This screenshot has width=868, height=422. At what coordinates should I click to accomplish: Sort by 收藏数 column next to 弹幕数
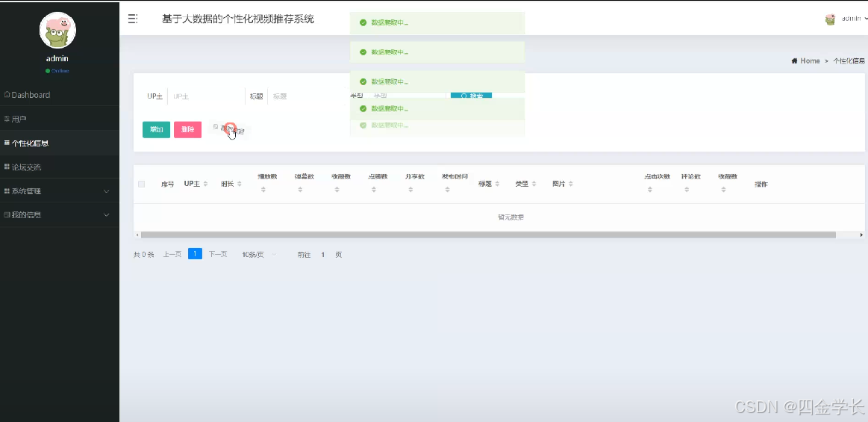click(337, 190)
